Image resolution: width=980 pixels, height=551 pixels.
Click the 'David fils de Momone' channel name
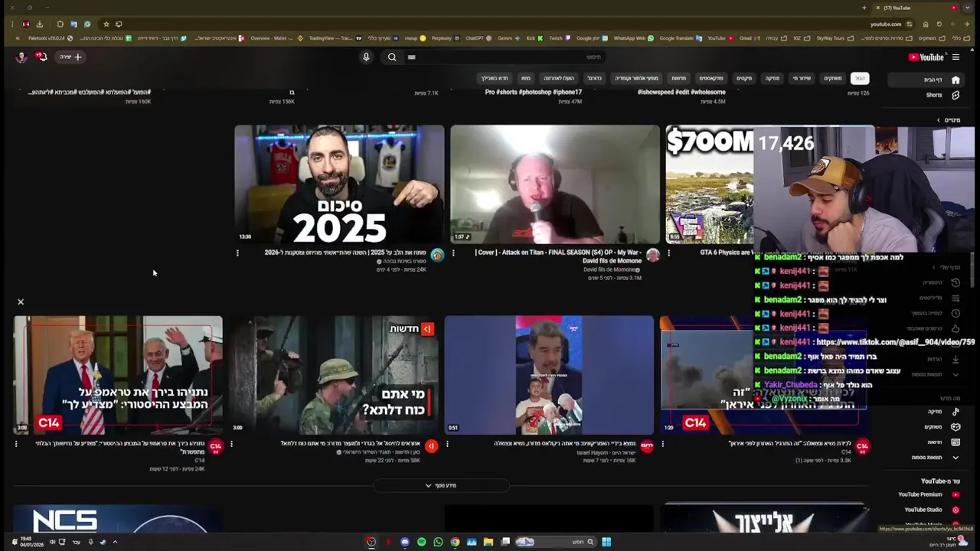609,269
